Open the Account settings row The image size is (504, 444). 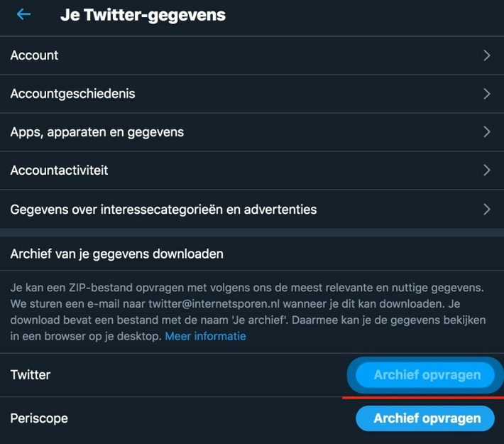pos(252,55)
